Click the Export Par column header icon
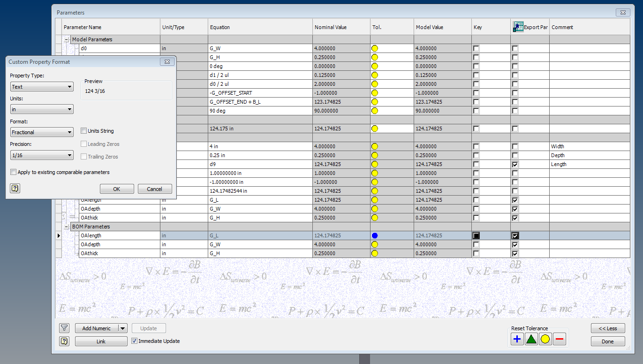 (x=518, y=27)
